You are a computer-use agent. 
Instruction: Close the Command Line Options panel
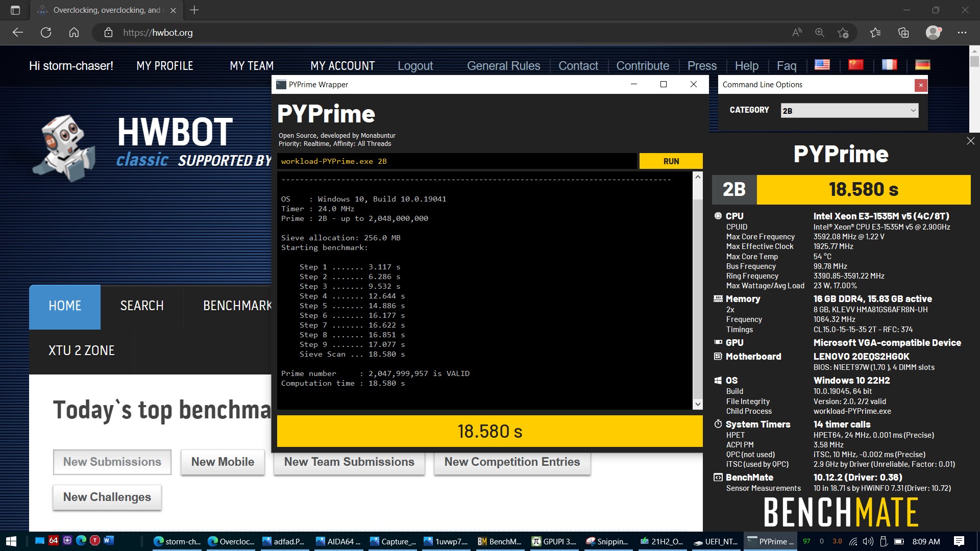pyautogui.click(x=921, y=85)
